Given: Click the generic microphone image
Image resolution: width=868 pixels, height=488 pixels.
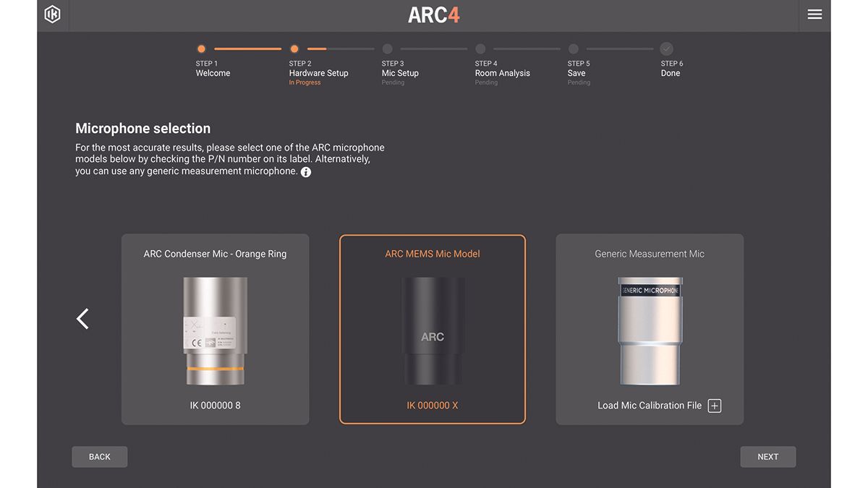Looking at the screenshot, I should point(650,331).
